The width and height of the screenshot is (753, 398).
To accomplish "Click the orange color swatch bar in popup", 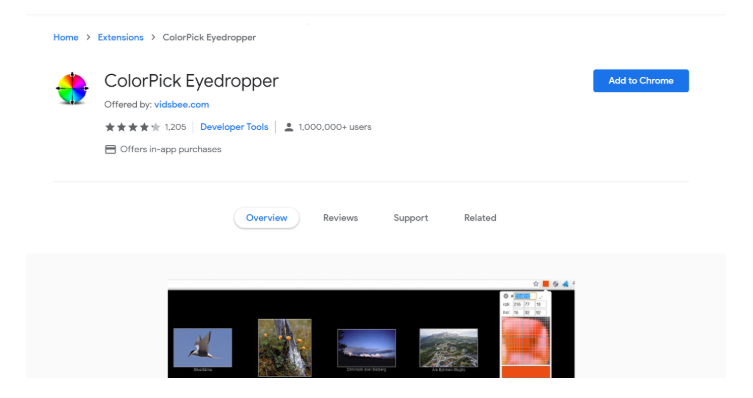I will pyautogui.click(x=526, y=372).
